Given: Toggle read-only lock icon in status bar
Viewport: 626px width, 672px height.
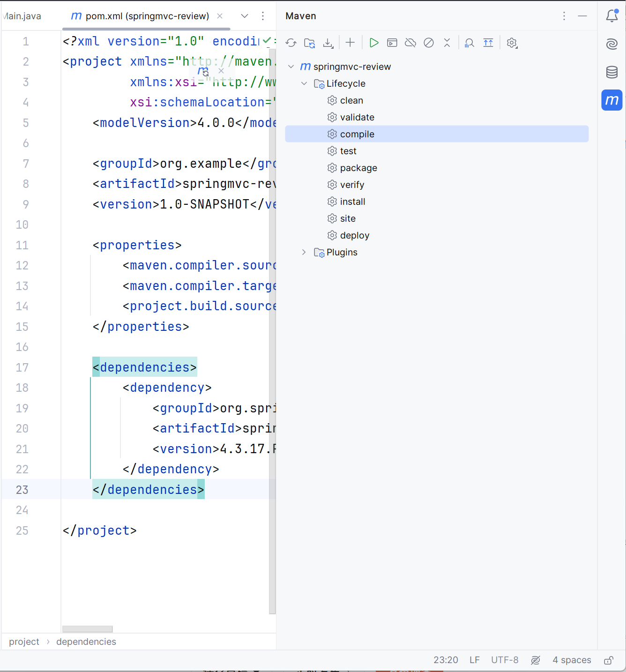Looking at the screenshot, I should pyautogui.click(x=609, y=660).
